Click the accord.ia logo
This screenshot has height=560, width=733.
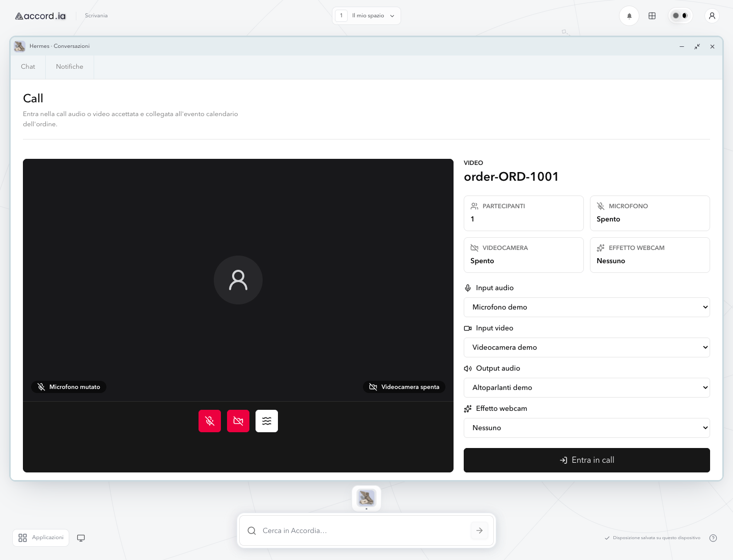click(41, 16)
